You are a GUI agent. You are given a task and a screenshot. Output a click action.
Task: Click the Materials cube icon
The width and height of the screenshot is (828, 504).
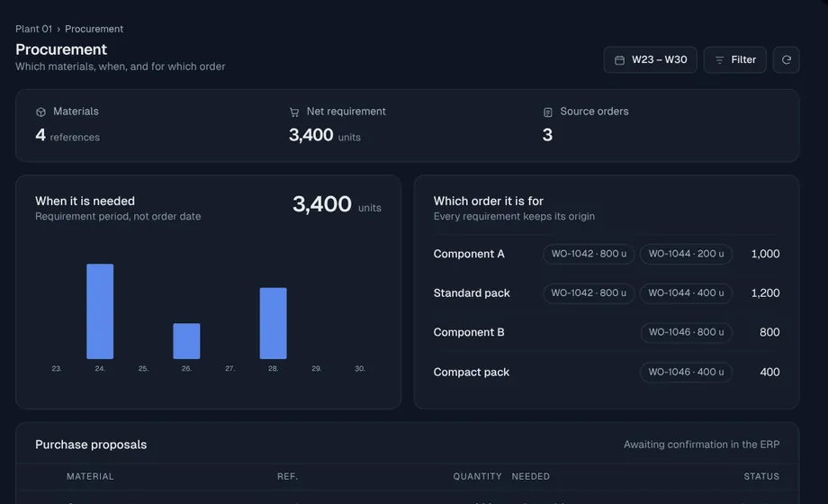(40, 112)
